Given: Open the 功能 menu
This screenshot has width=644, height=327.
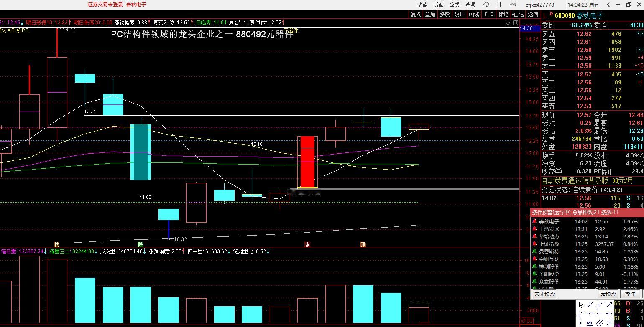Looking at the screenshot, I should [422, 5].
